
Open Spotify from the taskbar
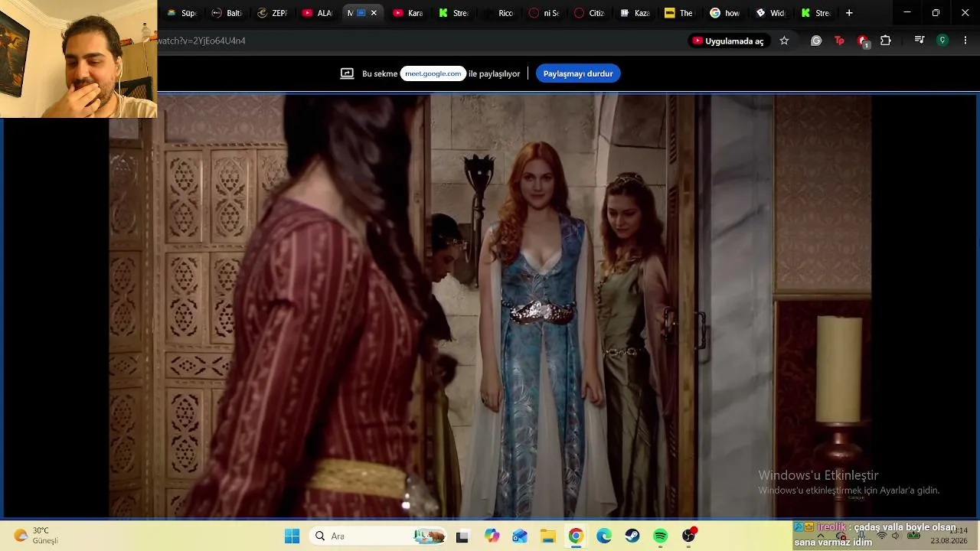point(661,536)
